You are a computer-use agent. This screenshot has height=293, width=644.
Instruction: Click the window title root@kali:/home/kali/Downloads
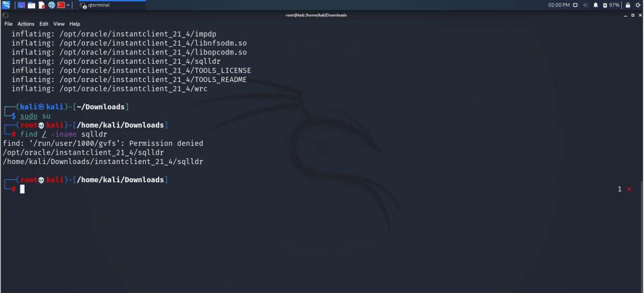coord(316,15)
